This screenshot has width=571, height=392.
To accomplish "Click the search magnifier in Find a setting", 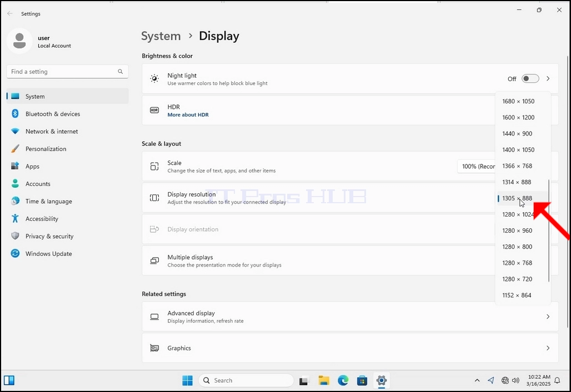I will [x=120, y=71].
